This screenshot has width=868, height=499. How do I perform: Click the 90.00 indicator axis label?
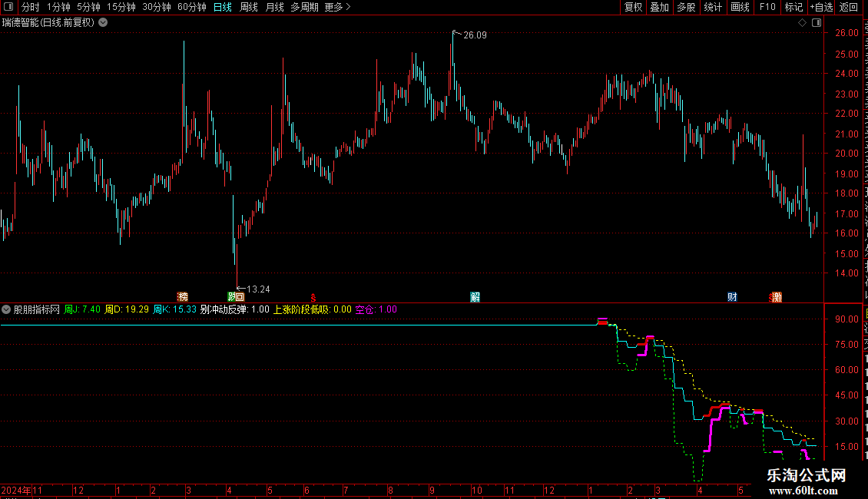(847, 319)
